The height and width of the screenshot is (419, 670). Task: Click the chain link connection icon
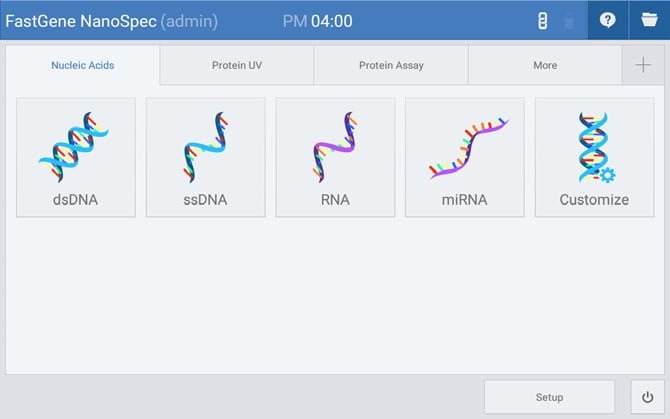pos(543,21)
